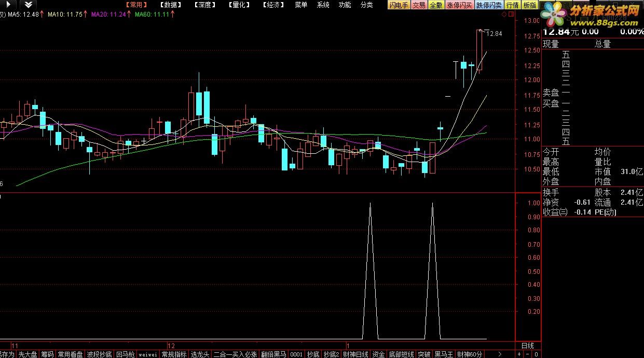Open the 功能 menu
The height and width of the screenshot is (358, 644).
click(x=345, y=5)
